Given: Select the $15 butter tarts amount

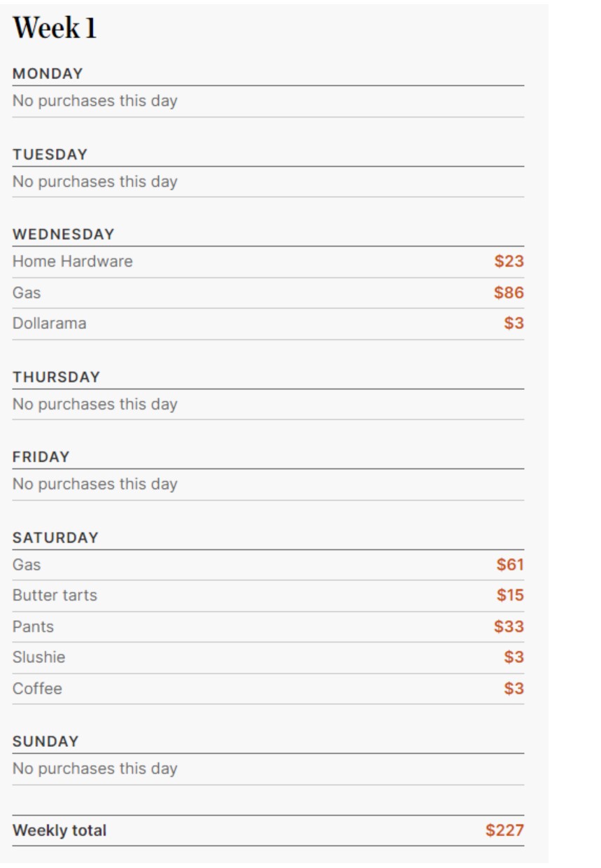Looking at the screenshot, I should (510, 596).
